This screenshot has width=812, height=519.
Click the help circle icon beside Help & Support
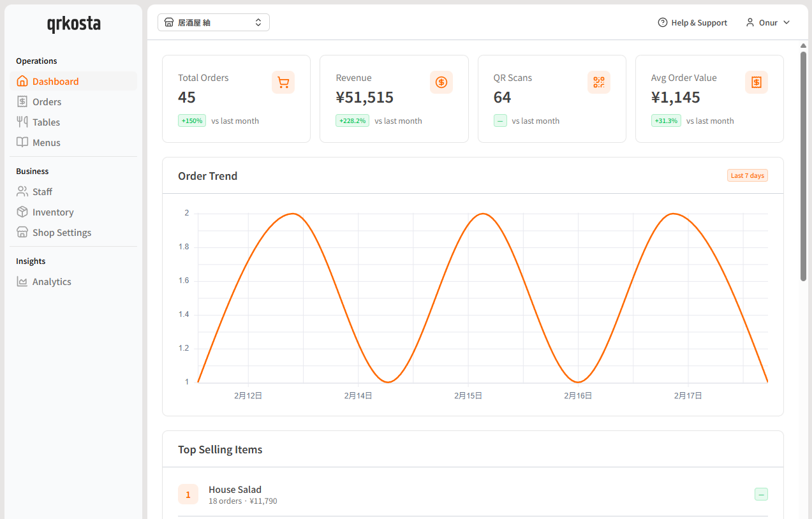coord(663,22)
